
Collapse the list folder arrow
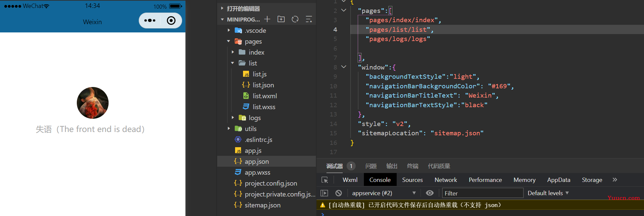pyautogui.click(x=233, y=63)
